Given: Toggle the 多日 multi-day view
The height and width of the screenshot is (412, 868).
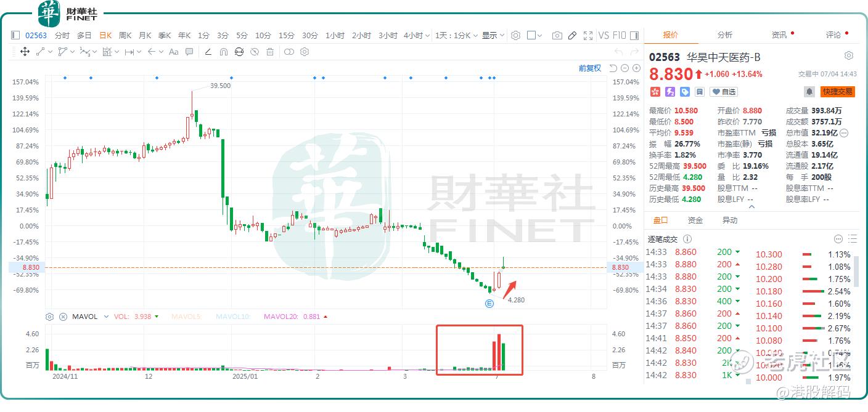Looking at the screenshot, I should pyautogui.click(x=84, y=35).
